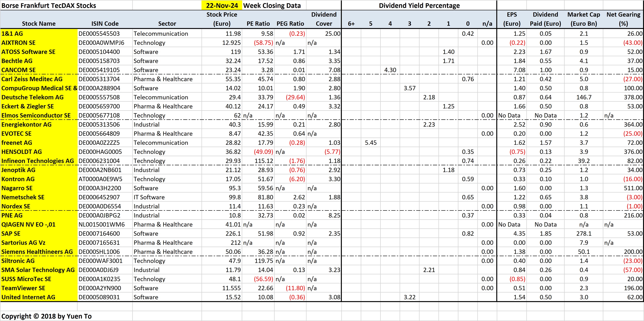Click Energiekontor AG stock name
Screen dimensions: 644x321
[39, 124]
